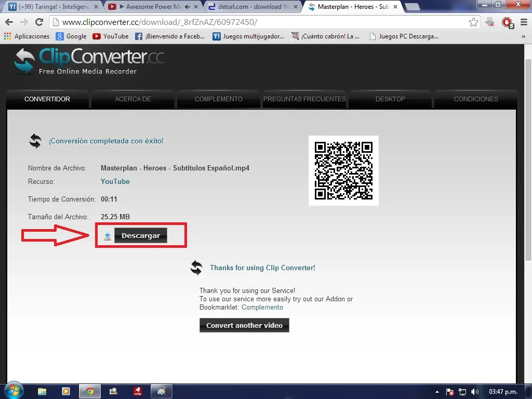Click the Descargar download button
Image resolution: width=532 pixels, height=399 pixels.
pos(140,235)
